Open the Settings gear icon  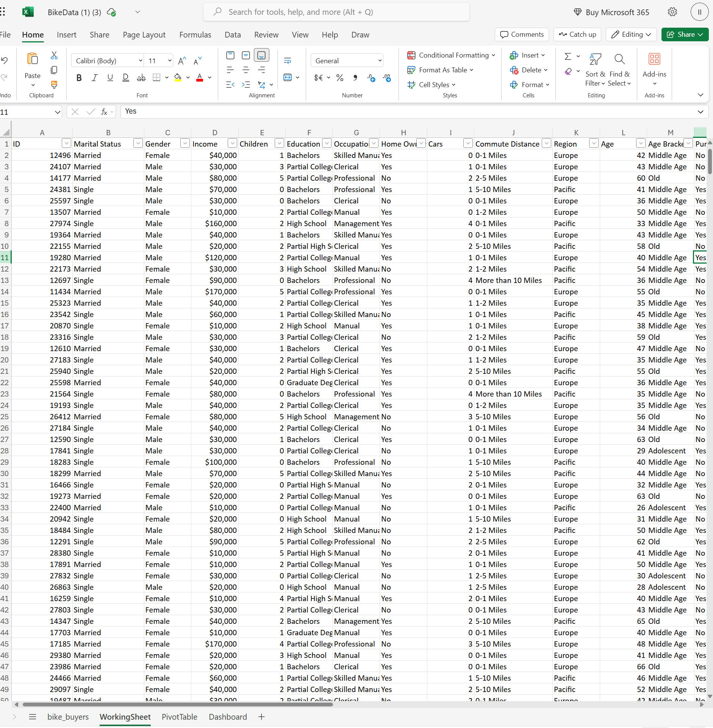(x=672, y=12)
